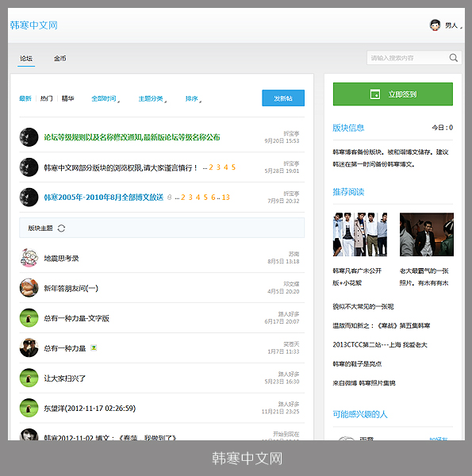Click the 可能感兴趣的人 heading

click(x=360, y=414)
